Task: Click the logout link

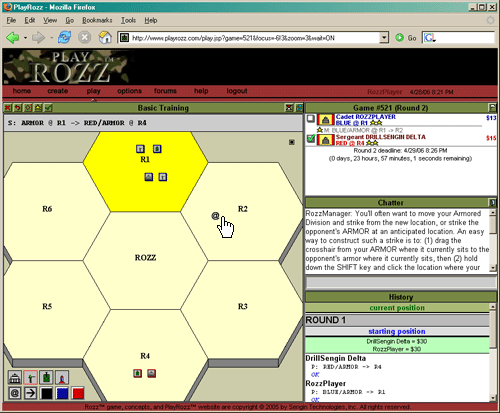Action: 237,91
